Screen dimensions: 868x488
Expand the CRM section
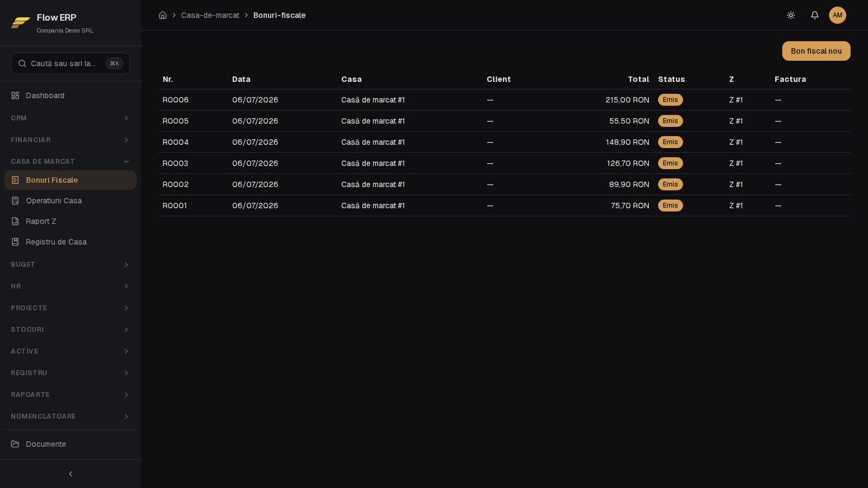[71, 118]
